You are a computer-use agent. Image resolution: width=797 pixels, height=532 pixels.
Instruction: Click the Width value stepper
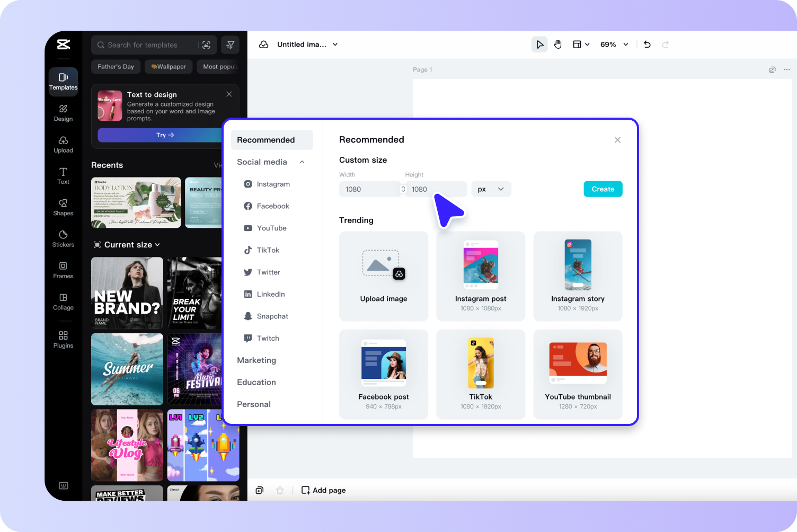pos(402,189)
